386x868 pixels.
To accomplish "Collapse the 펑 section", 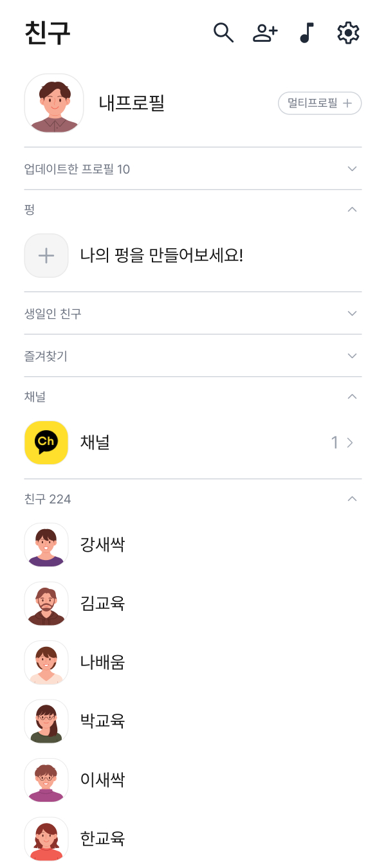I will (352, 209).
